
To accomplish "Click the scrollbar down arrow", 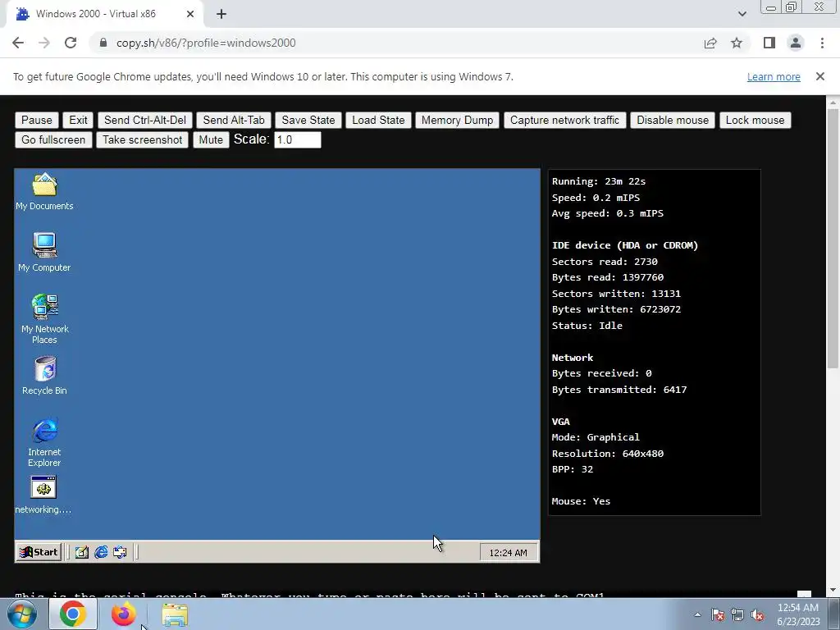I will pyautogui.click(x=833, y=591).
